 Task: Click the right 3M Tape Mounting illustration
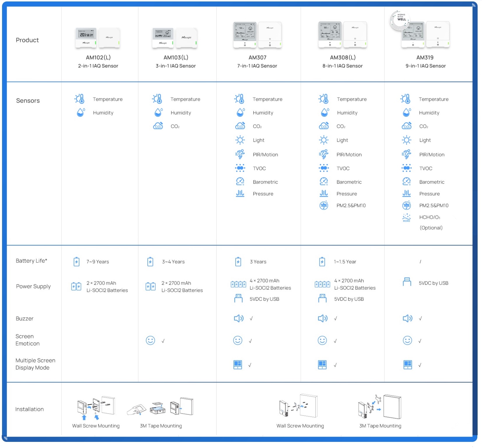380,407
